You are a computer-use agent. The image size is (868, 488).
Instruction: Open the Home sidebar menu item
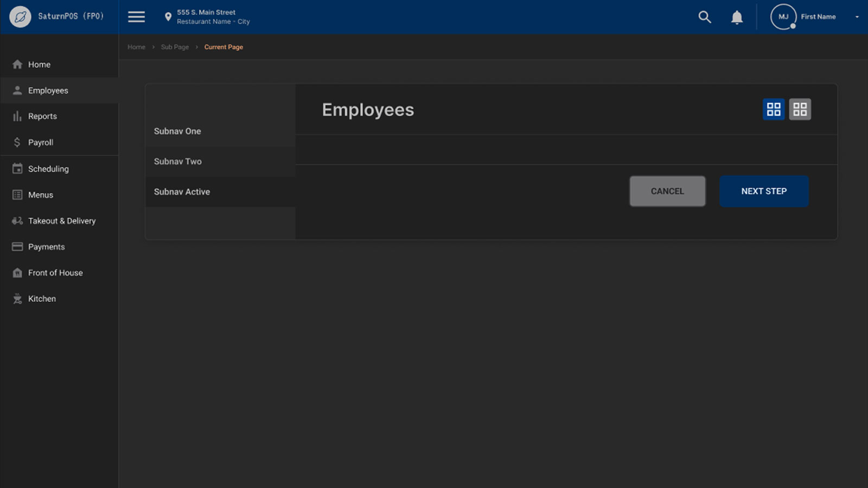tap(59, 65)
